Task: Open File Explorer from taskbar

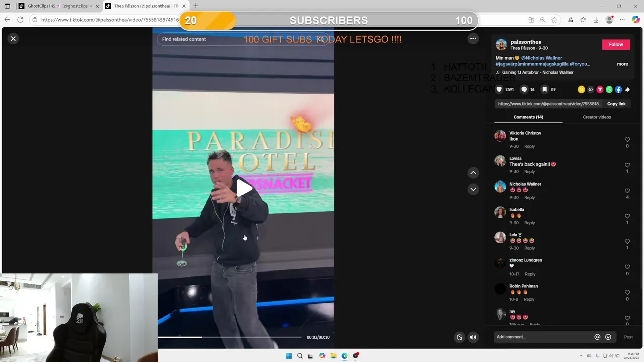Action: coord(333,356)
